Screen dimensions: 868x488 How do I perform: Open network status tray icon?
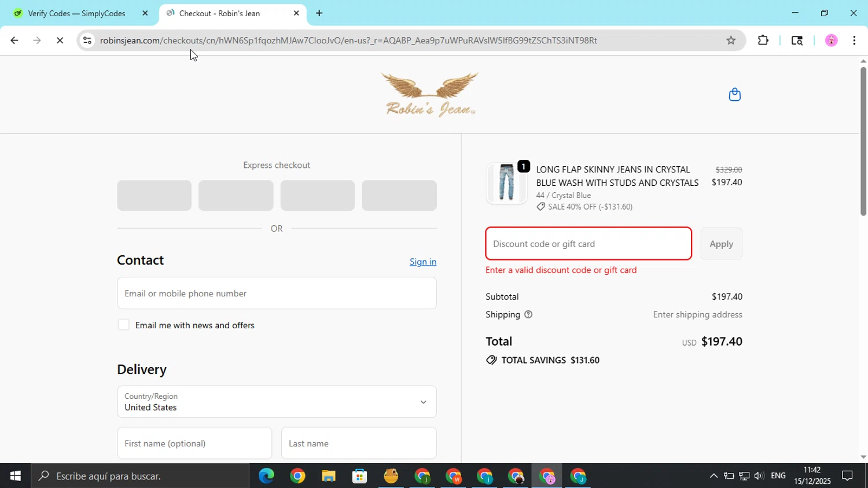pos(744,476)
